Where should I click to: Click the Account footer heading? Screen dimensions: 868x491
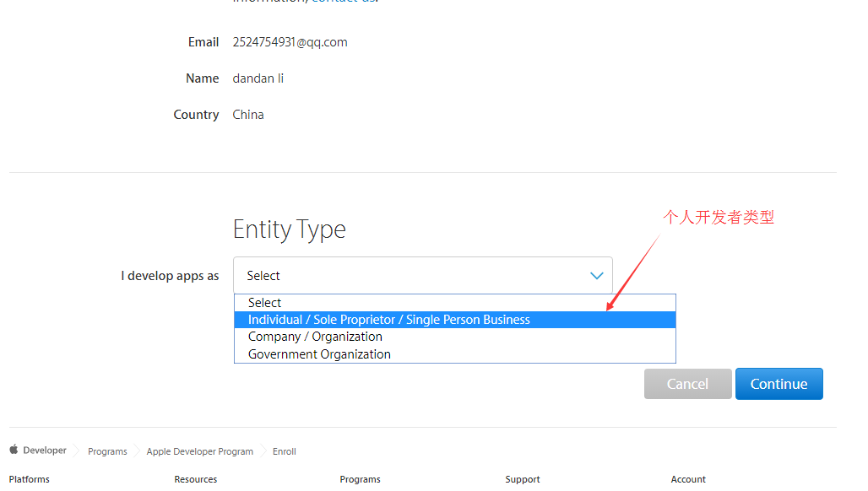[x=687, y=479]
